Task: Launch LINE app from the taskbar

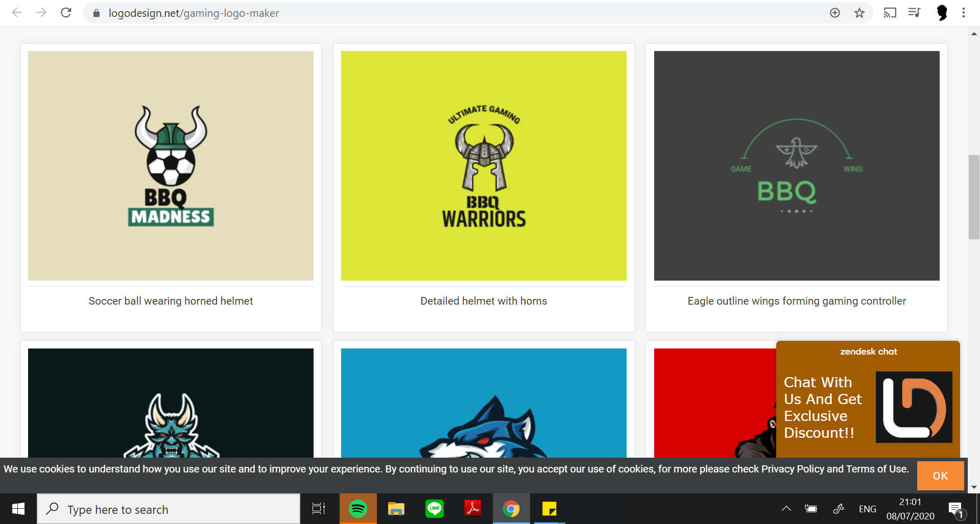Action: [435, 509]
